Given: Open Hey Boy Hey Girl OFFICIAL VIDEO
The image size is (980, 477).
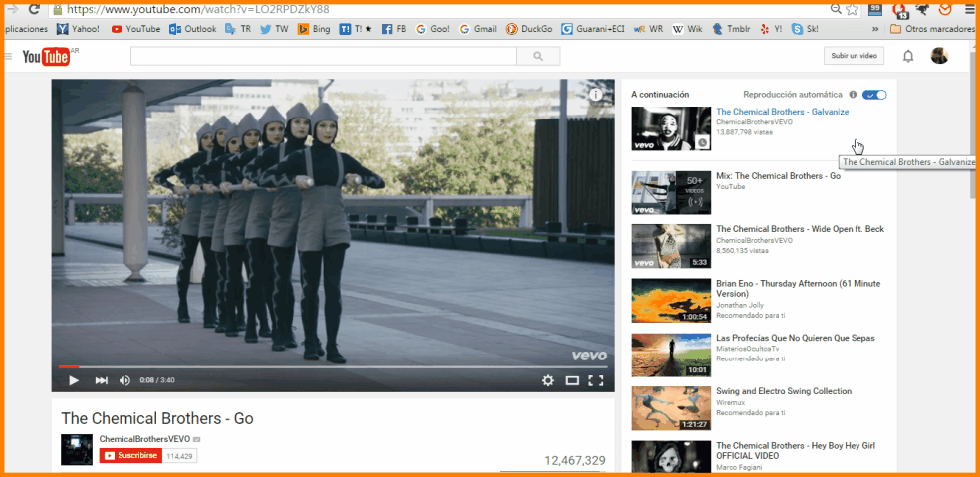Looking at the screenshot, I should [x=796, y=451].
